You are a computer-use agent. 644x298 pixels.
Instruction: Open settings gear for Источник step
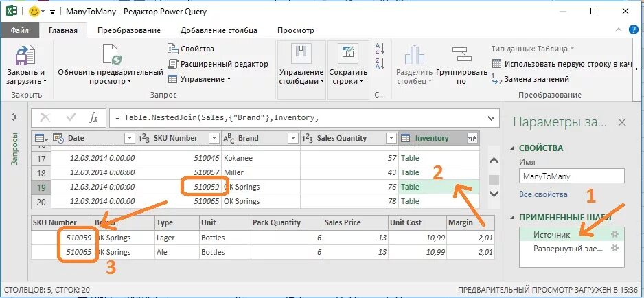pos(614,234)
